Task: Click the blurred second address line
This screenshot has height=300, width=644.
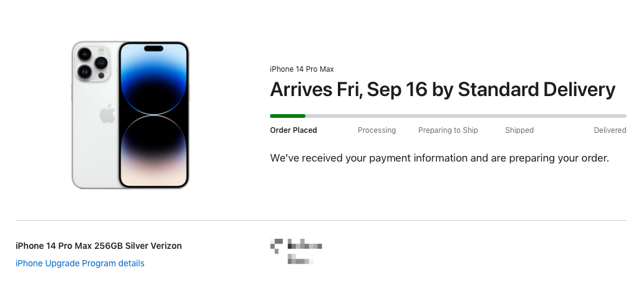Action: coord(300,259)
